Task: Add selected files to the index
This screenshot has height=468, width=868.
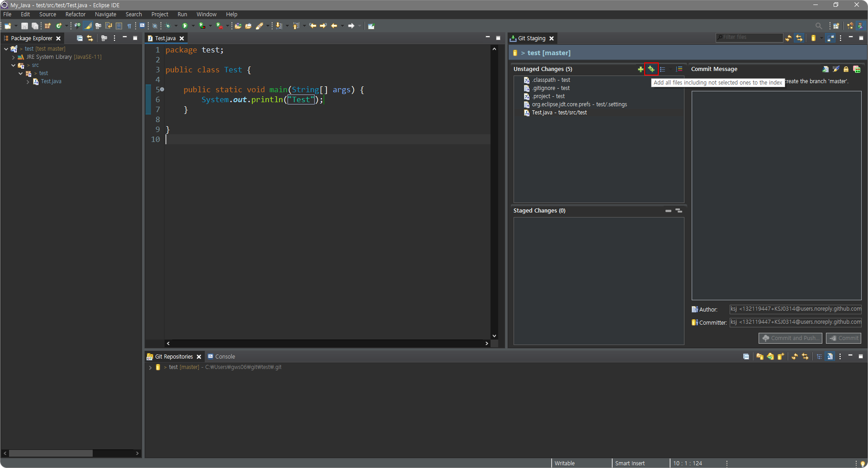Action: point(640,69)
